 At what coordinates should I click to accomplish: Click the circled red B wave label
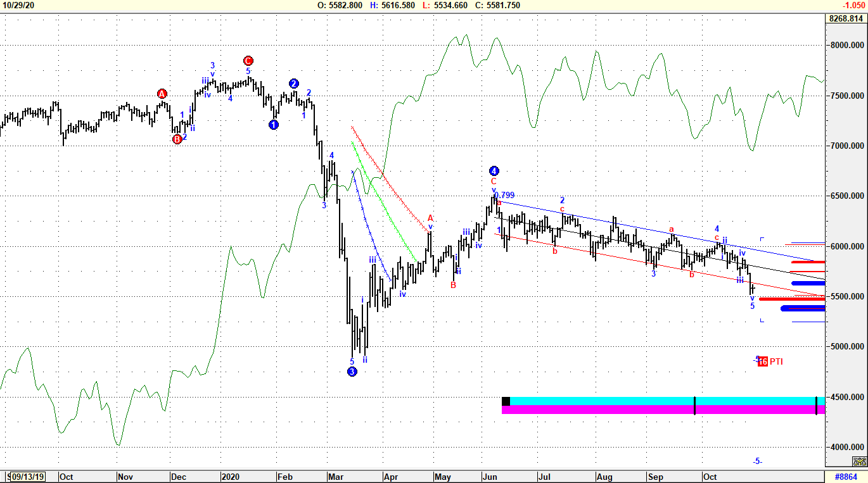(177, 139)
